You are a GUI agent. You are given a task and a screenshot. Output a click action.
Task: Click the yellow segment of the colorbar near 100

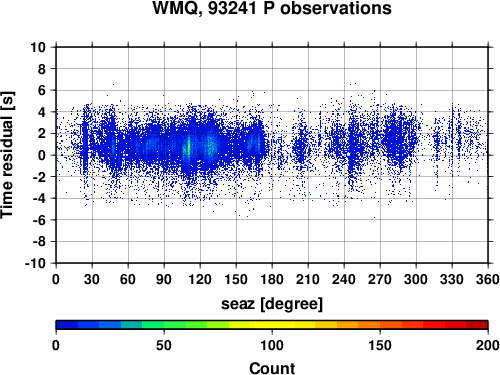272,325
